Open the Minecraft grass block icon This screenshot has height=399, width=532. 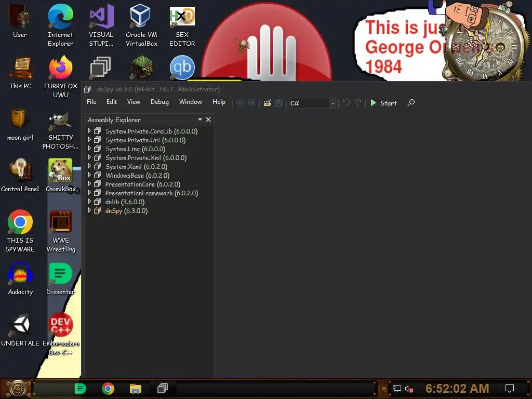coord(141,68)
